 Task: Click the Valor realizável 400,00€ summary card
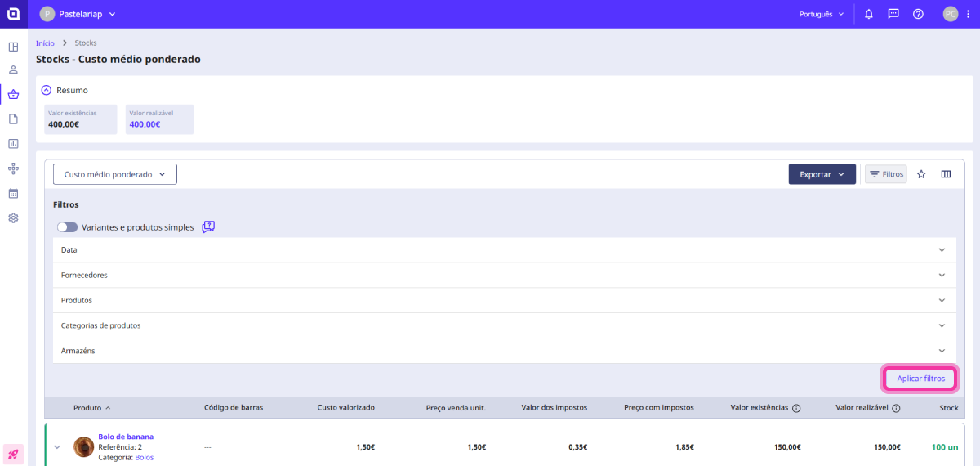pyautogui.click(x=159, y=119)
